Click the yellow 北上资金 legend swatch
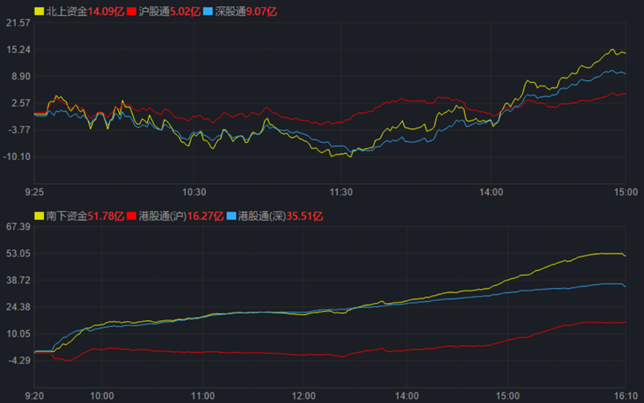 (39, 10)
